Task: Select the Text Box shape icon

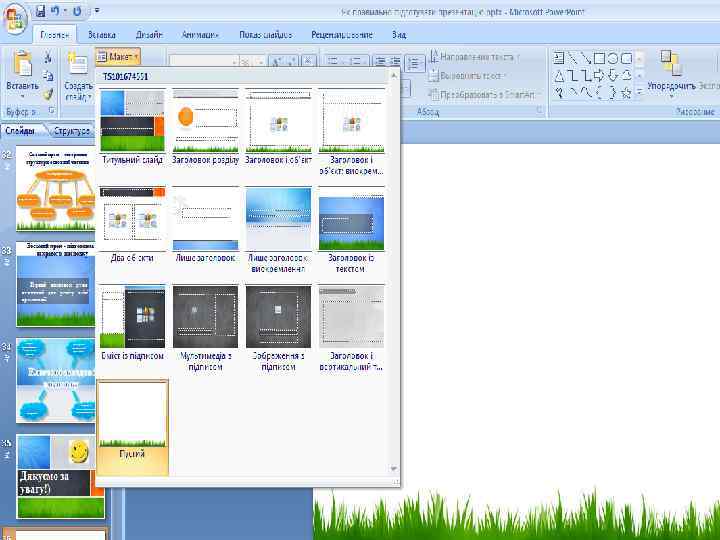Action: point(559,58)
